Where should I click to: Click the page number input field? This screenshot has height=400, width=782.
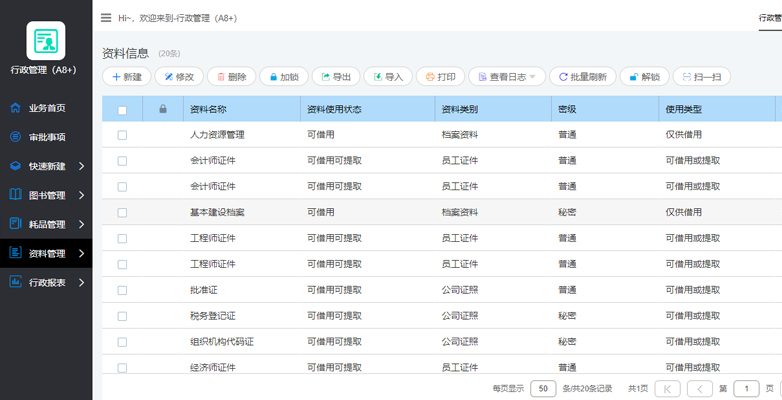(746, 388)
